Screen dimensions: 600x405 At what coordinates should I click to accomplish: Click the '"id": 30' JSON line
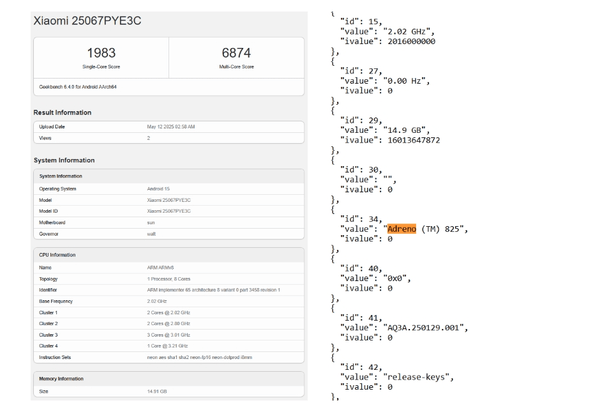(x=361, y=170)
